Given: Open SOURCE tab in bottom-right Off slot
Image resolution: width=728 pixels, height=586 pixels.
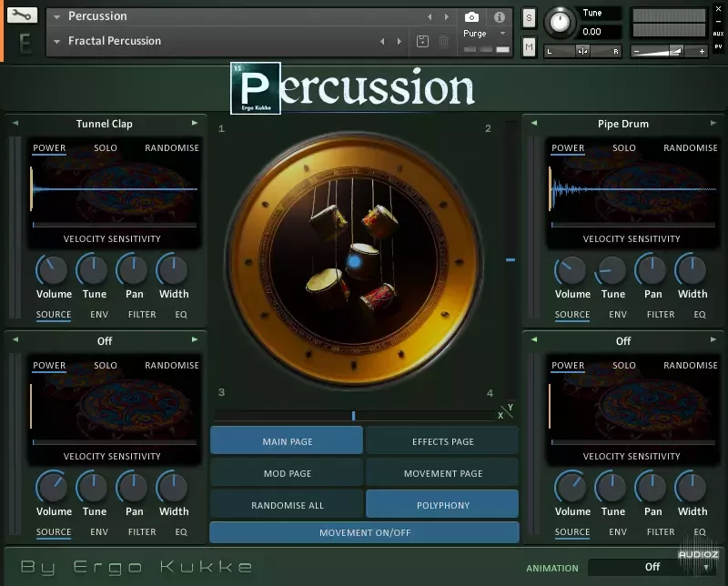Looking at the screenshot, I should [572, 532].
